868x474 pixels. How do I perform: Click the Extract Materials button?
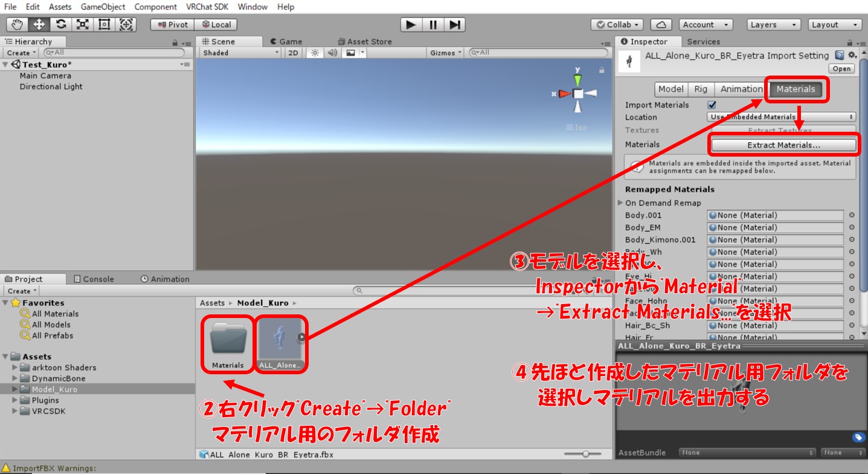(x=783, y=145)
